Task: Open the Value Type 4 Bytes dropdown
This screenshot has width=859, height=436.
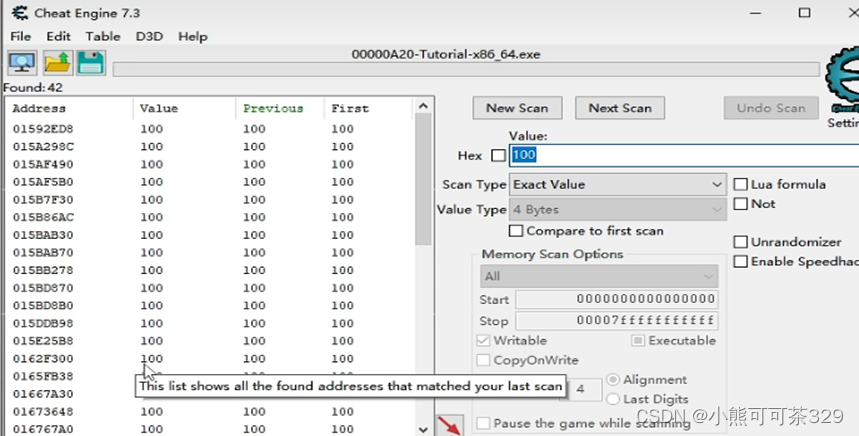Action: [x=618, y=209]
